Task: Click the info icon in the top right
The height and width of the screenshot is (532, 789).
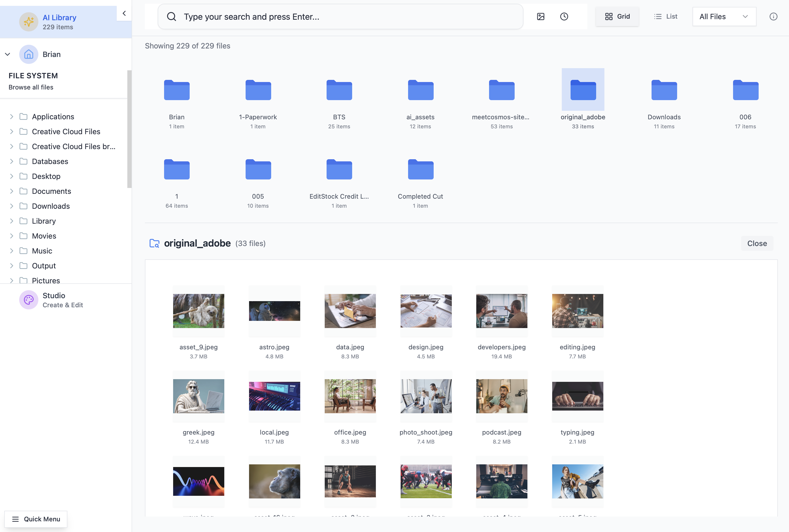Action: click(773, 16)
